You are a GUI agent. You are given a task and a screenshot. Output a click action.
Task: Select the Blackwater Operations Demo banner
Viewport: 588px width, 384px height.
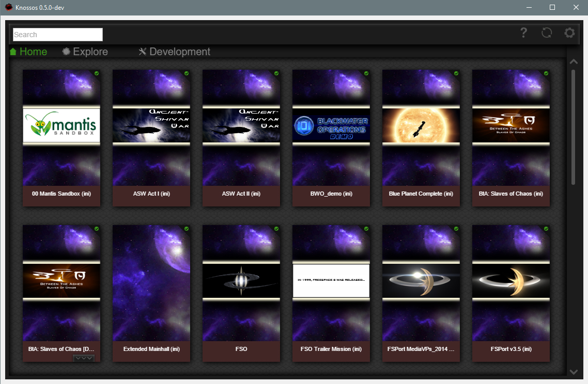coord(331,125)
